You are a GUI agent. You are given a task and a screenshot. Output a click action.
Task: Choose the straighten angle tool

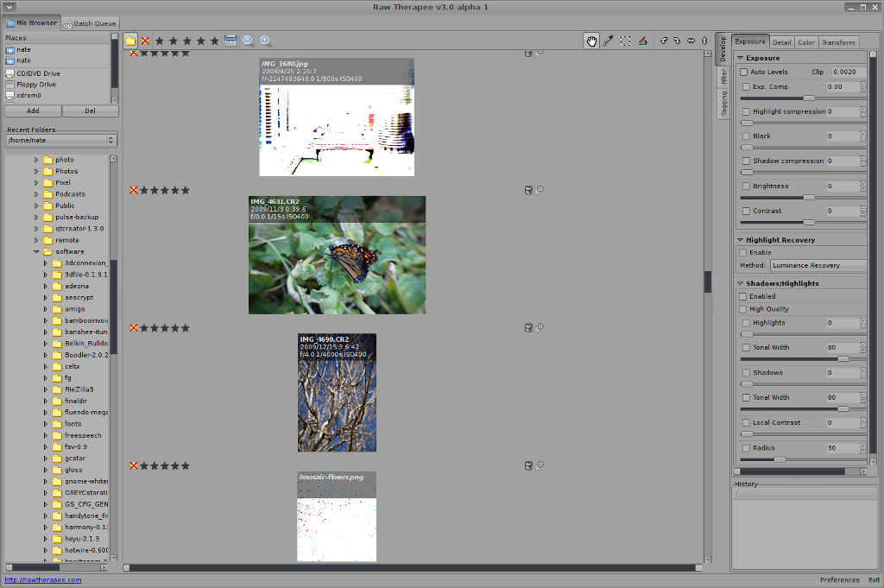pyautogui.click(x=643, y=41)
